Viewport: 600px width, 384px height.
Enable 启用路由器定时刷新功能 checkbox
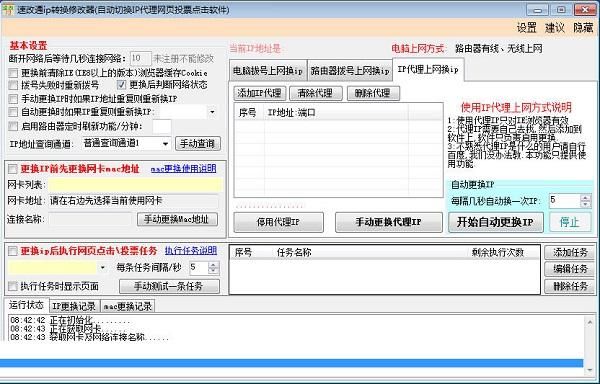(13, 126)
